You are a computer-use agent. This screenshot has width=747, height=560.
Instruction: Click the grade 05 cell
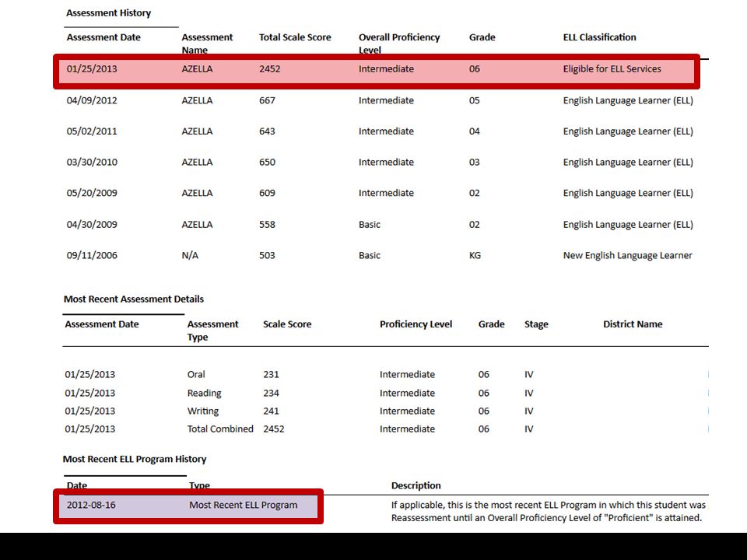point(474,100)
